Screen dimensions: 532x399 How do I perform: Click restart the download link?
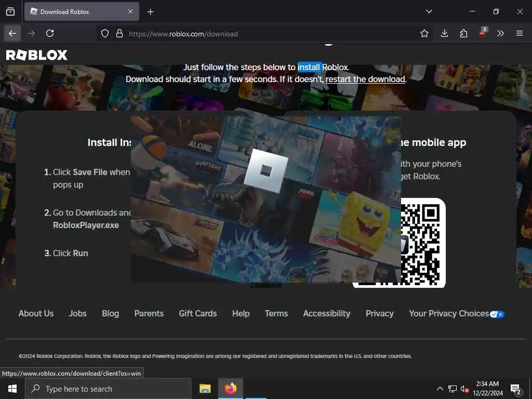[x=365, y=79]
